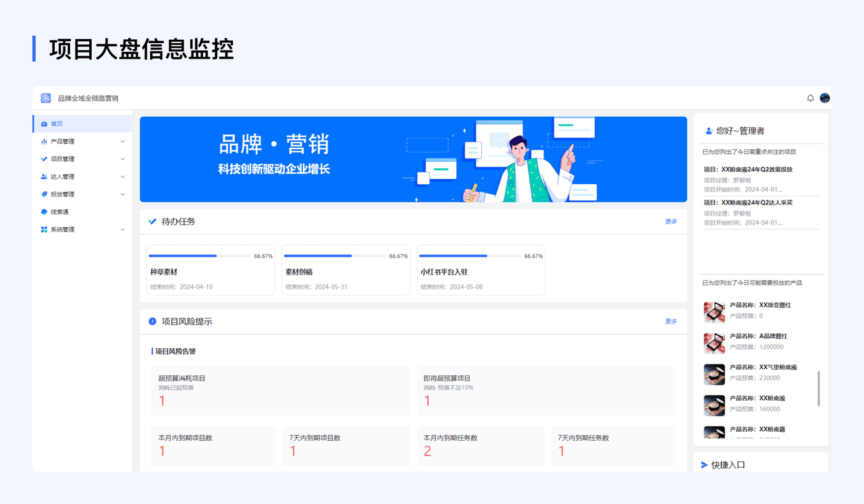Image resolution: width=864 pixels, height=504 pixels.
Task: Click the XX渐变腮红 product thumbnail
Action: coord(714,312)
